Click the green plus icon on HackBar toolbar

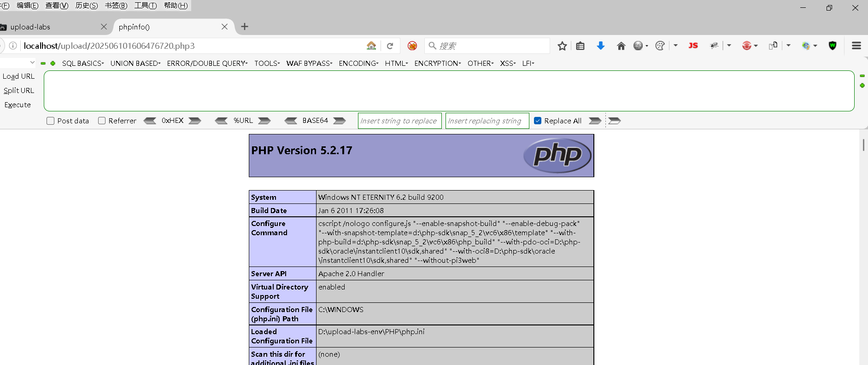coord(53,64)
